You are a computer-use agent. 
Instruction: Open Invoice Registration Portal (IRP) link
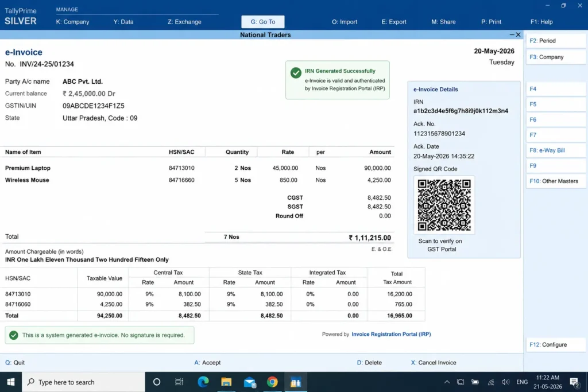[391, 334]
